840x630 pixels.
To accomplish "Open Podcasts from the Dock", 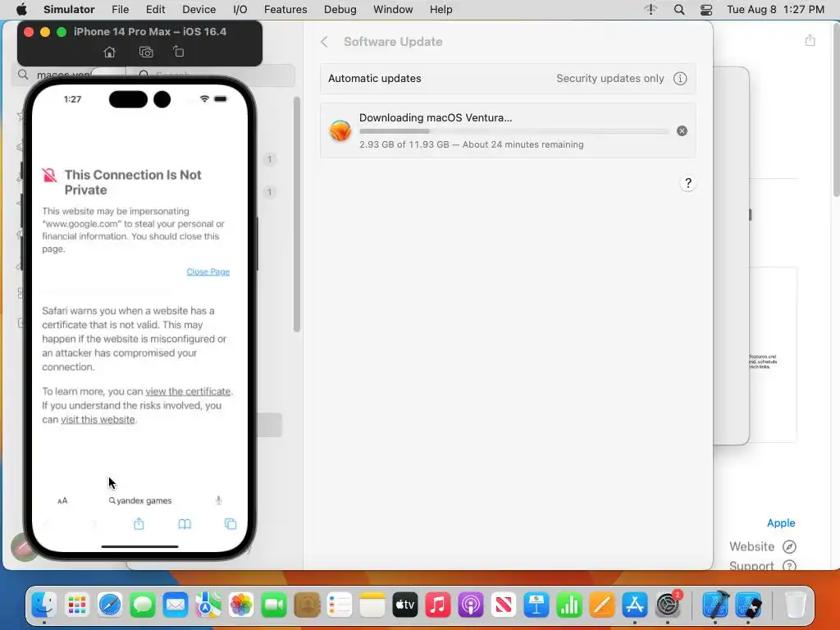I will click(x=471, y=605).
